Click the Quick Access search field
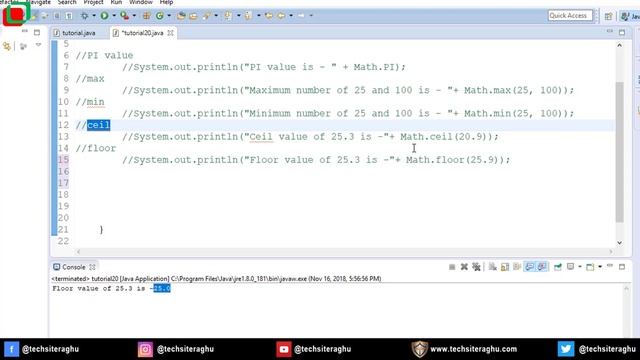This screenshot has width=640, height=360. [x=570, y=16]
